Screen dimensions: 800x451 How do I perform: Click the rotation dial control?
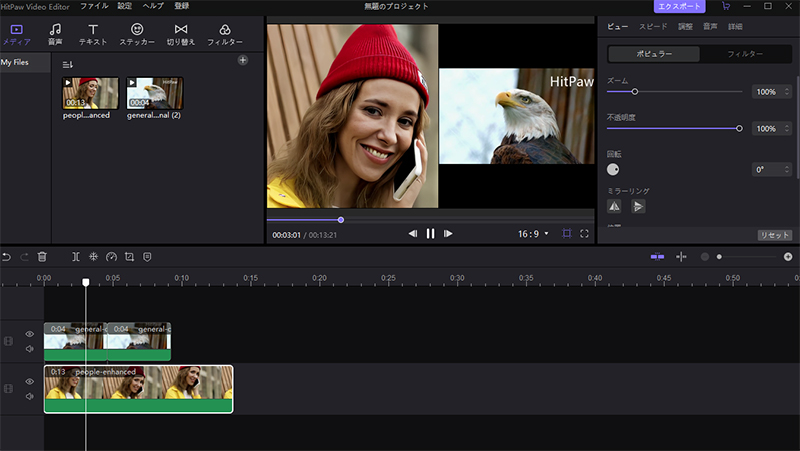(x=613, y=169)
